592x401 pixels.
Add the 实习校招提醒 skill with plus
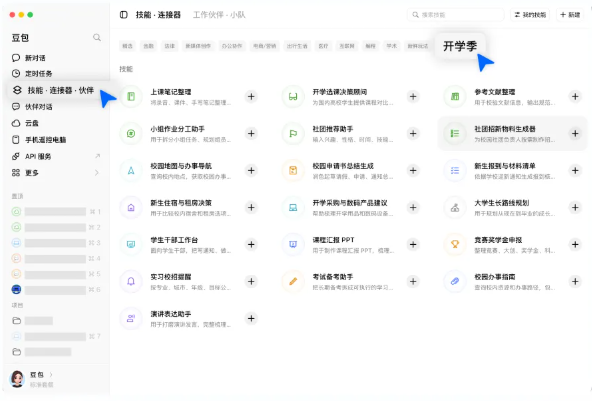click(251, 282)
